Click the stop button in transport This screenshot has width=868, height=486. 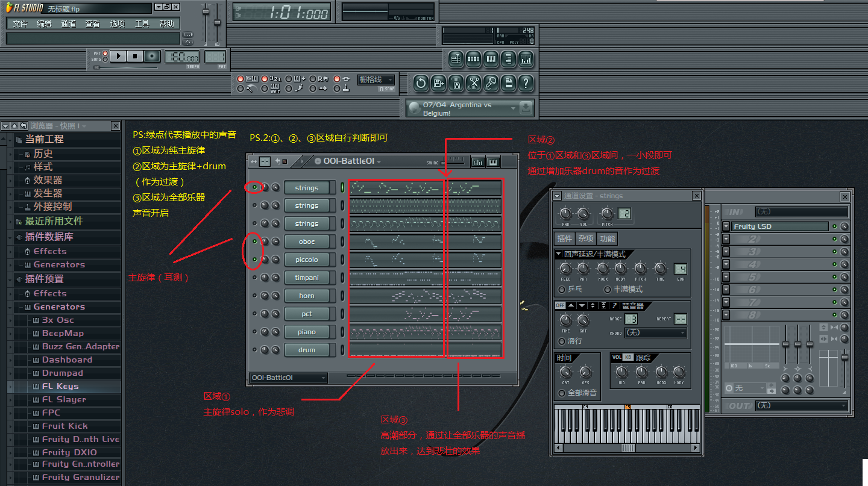click(x=135, y=56)
